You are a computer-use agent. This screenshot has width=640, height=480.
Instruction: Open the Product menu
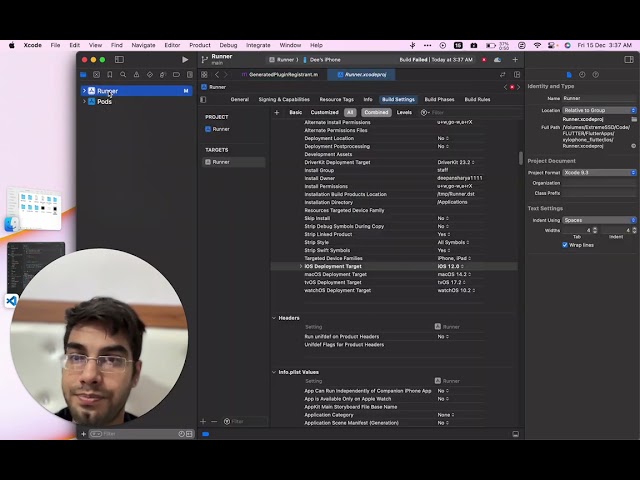pyautogui.click(x=200, y=45)
